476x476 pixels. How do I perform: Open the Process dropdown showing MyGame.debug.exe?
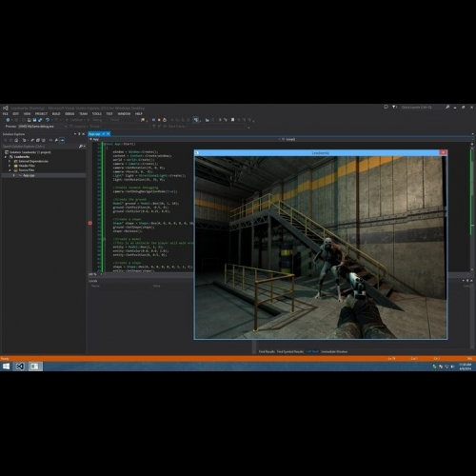click(42, 127)
